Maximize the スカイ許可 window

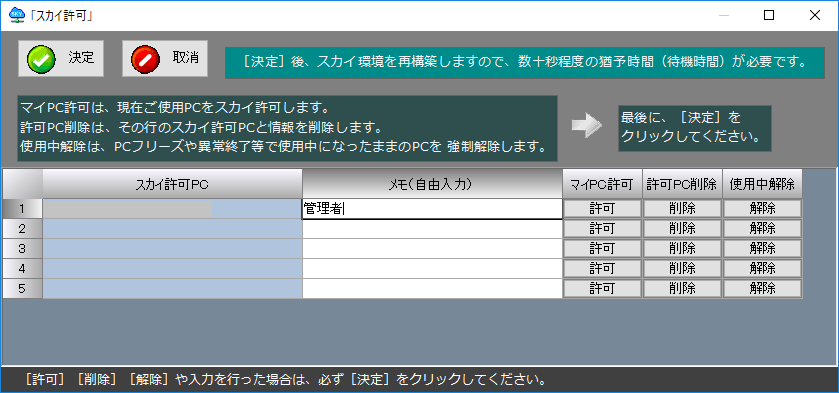pyautogui.click(x=769, y=15)
